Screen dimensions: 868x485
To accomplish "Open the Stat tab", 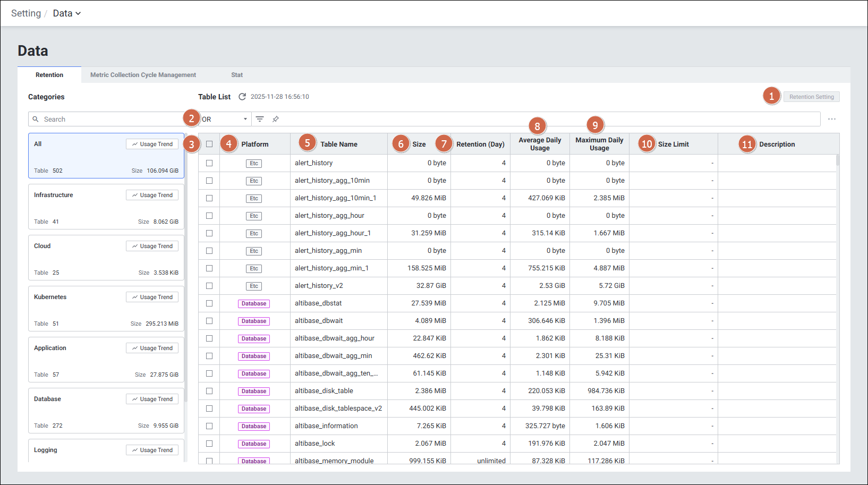I will (x=237, y=75).
